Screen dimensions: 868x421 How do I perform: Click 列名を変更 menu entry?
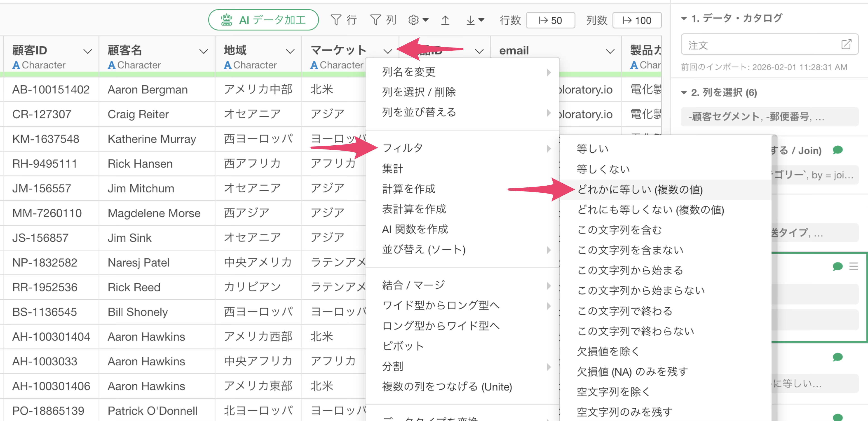click(x=409, y=72)
